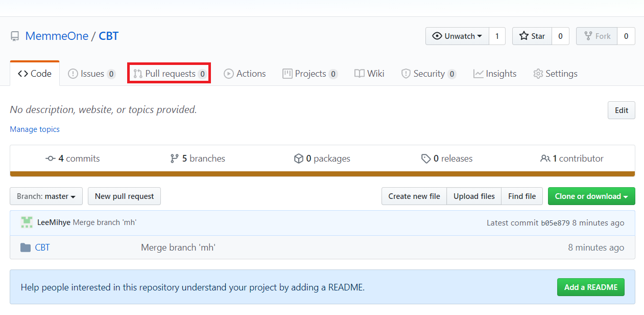This screenshot has width=644, height=315.
Task: Click Upload files button
Action: [x=474, y=196]
